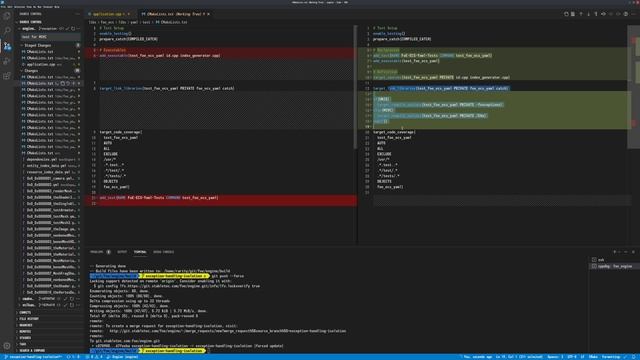Image resolution: width=640 pixels, height=360 pixels.
Task: Click the previous change up arrow in editor toolbar
Action: (x=581, y=14)
